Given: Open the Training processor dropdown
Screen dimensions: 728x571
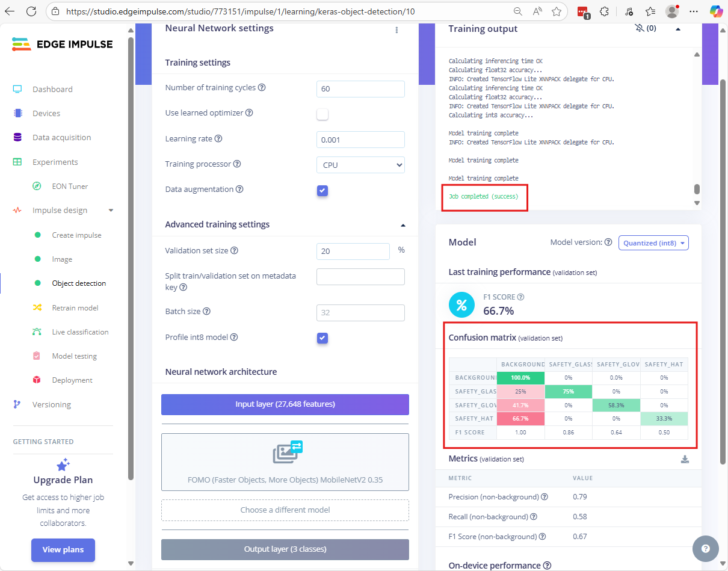Looking at the screenshot, I should (x=360, y=165).
